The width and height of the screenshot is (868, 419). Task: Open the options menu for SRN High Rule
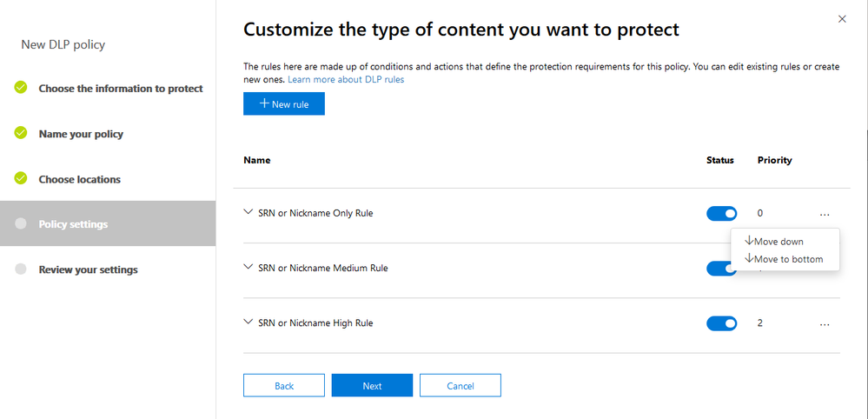pyautogui.click(x=825, y=324)
